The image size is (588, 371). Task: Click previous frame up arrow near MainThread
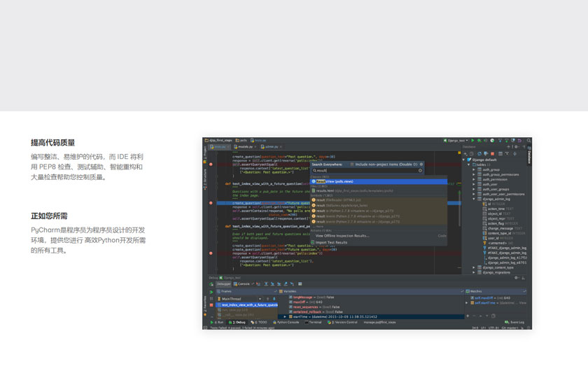(x=267, y=299)
